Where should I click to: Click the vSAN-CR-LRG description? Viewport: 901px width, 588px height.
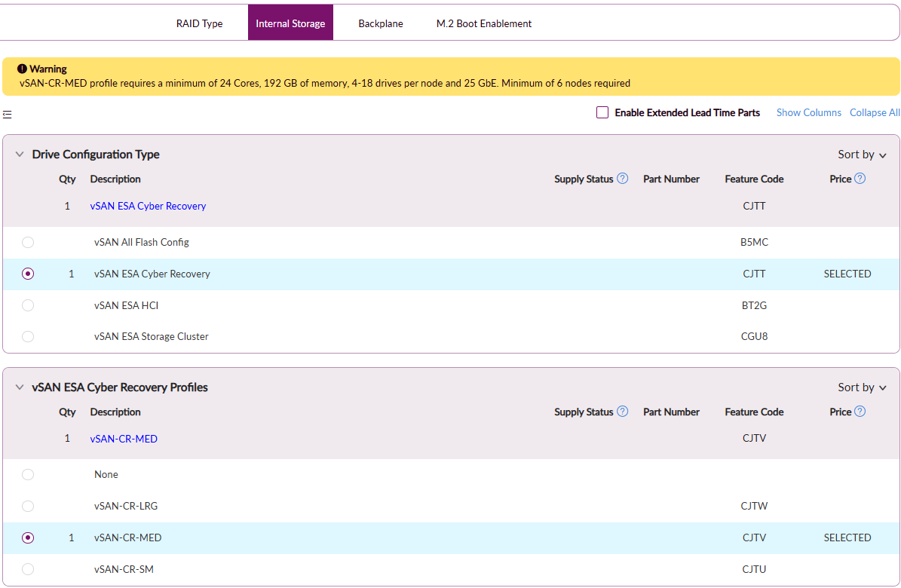click(125, 506)
